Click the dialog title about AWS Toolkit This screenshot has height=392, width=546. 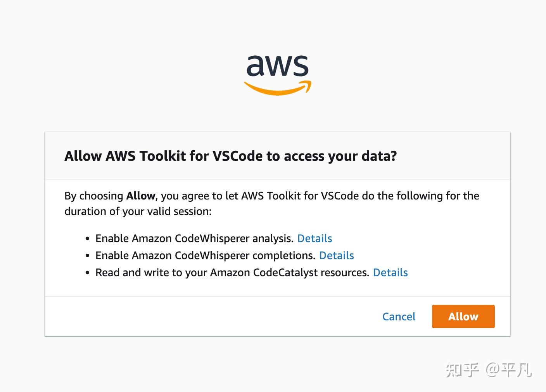(230, 156)
